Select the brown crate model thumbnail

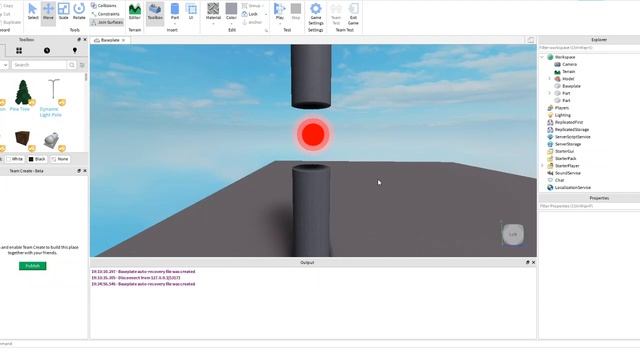point(22,139)
